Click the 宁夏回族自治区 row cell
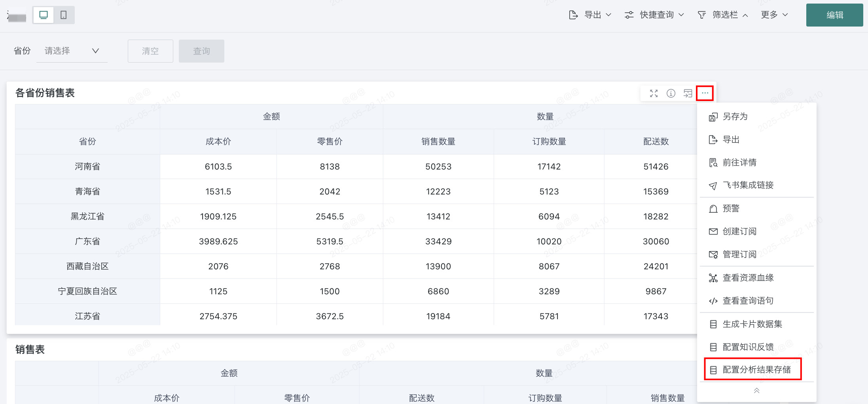This screenshot has width=868, height=404. [87, 291]
